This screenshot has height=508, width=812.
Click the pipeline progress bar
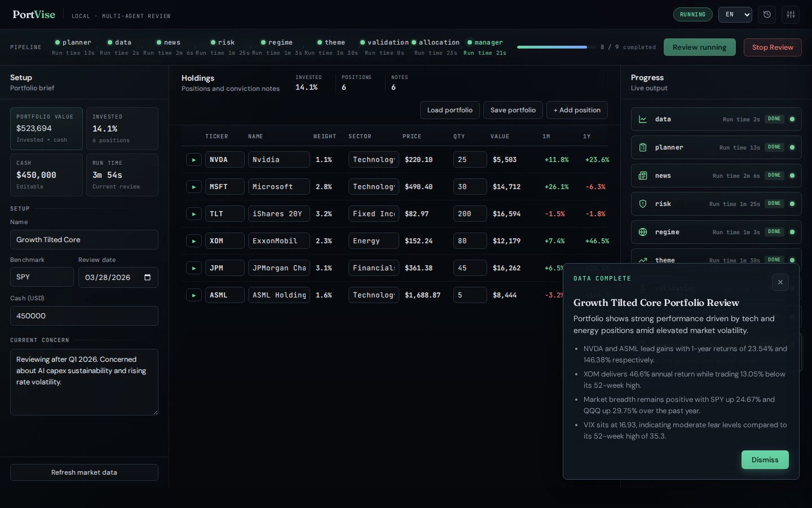pyautogui.click(x=556, y=47)
